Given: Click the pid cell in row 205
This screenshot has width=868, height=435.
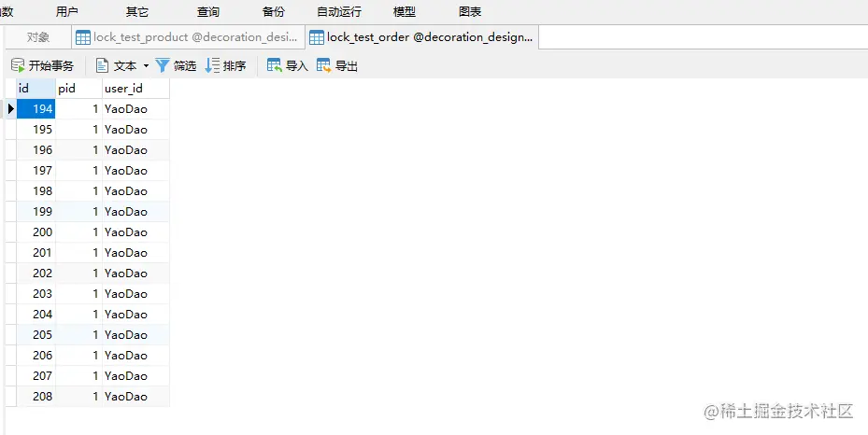Looking at the screenshot, I should [78, 334].
